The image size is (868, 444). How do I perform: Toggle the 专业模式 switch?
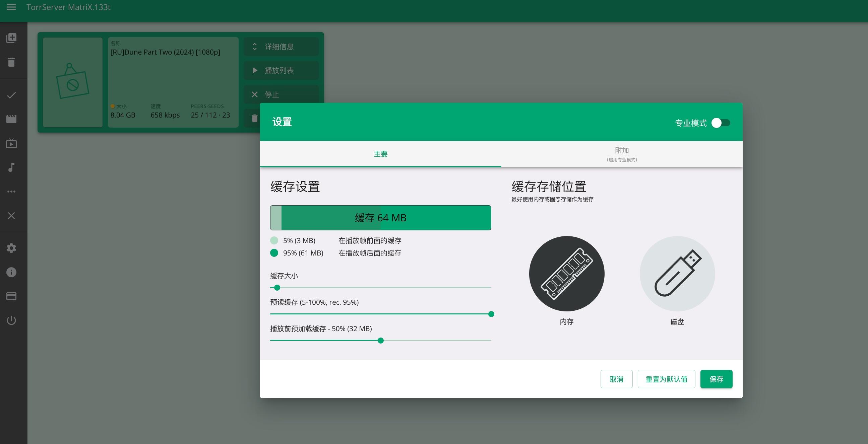pyautogui.click(x=721, y=123)
